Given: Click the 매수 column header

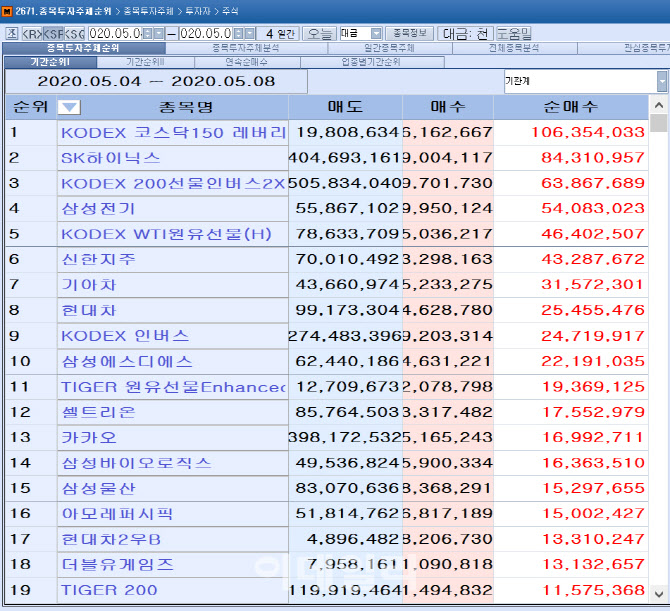Looking at the screenshot, I should 448,107.
